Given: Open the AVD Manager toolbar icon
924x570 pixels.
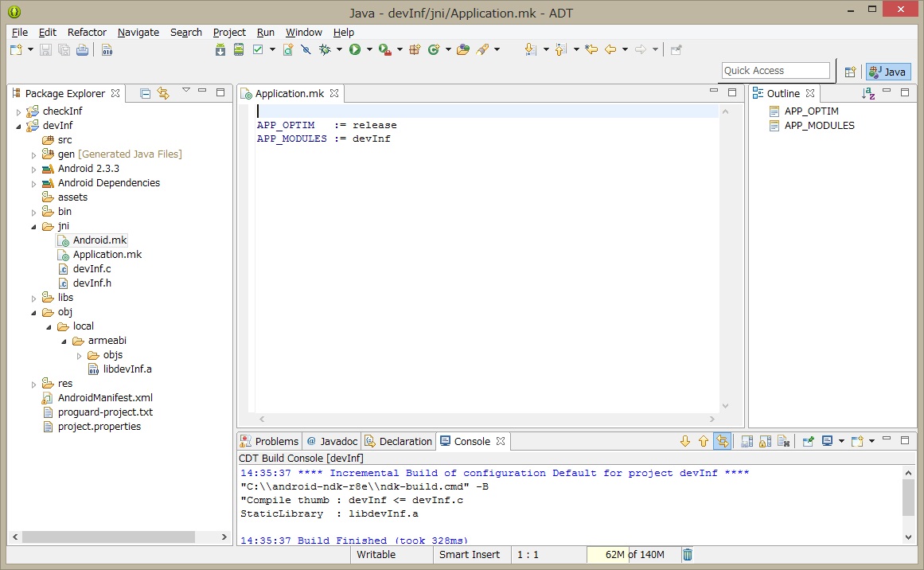Looking at the screenshot, I should 239,49.
